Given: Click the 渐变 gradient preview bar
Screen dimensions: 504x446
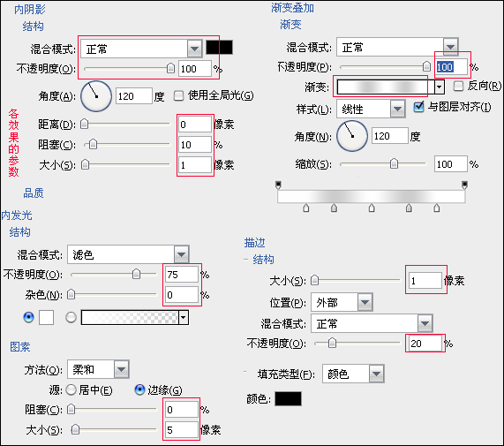Looking at the screenshot, I should 386,87.
